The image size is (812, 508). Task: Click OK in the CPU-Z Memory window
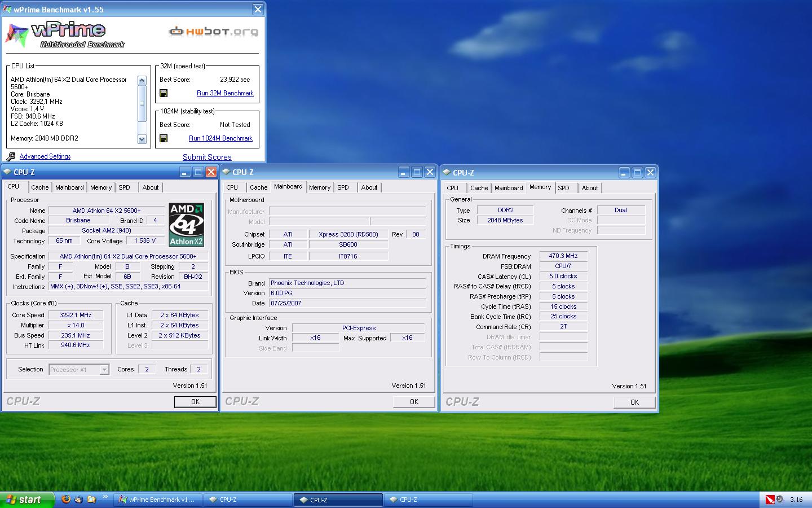(x=634, y=402)
